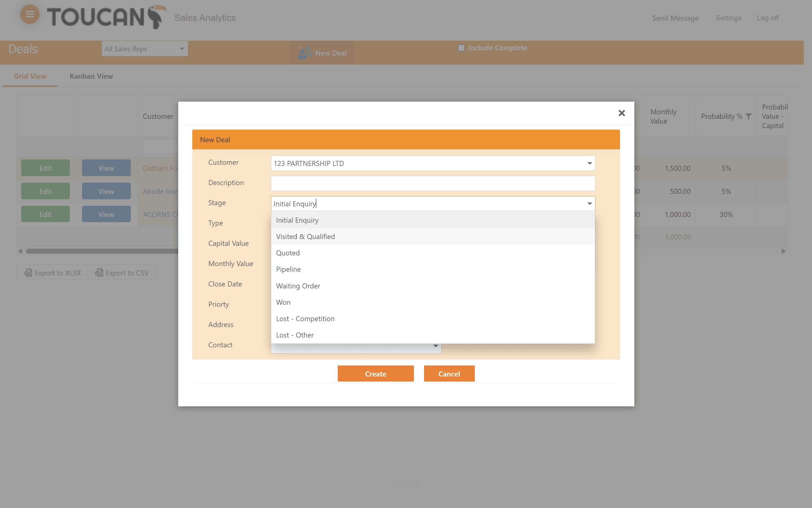The width and height of the screenshot is (812, 508).
Task: Click the Cancel button
Action: tap(449, 374)
